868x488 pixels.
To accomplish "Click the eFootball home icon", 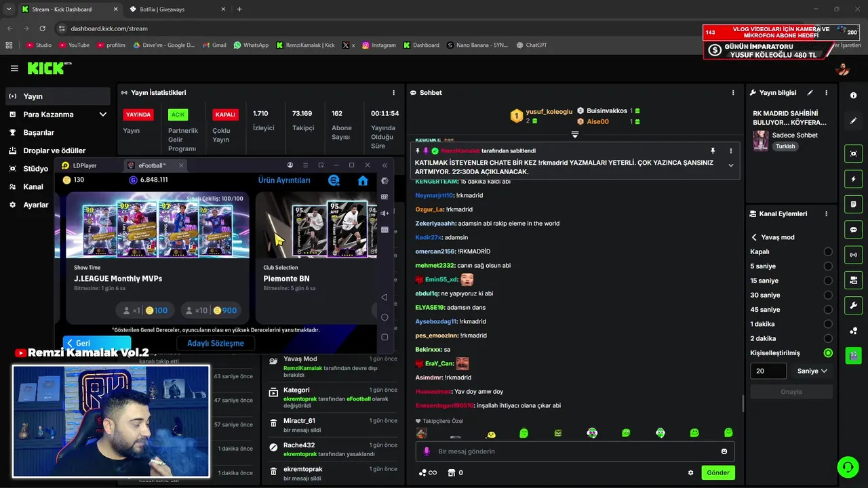I will click(363, 180).
